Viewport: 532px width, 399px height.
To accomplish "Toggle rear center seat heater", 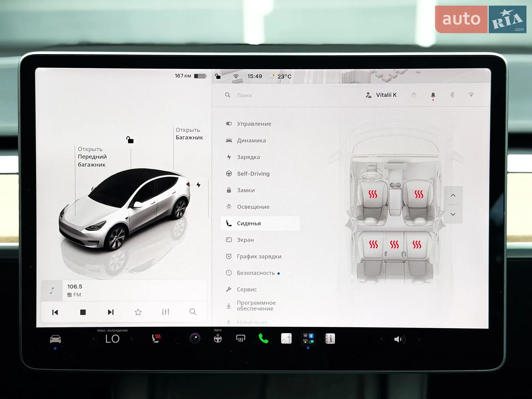I will 395,244.
